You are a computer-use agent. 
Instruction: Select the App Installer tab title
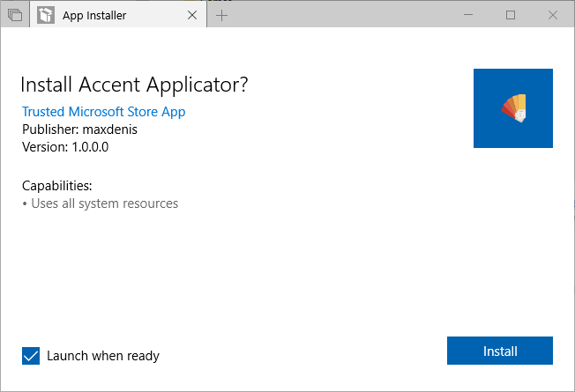[96, 16]
